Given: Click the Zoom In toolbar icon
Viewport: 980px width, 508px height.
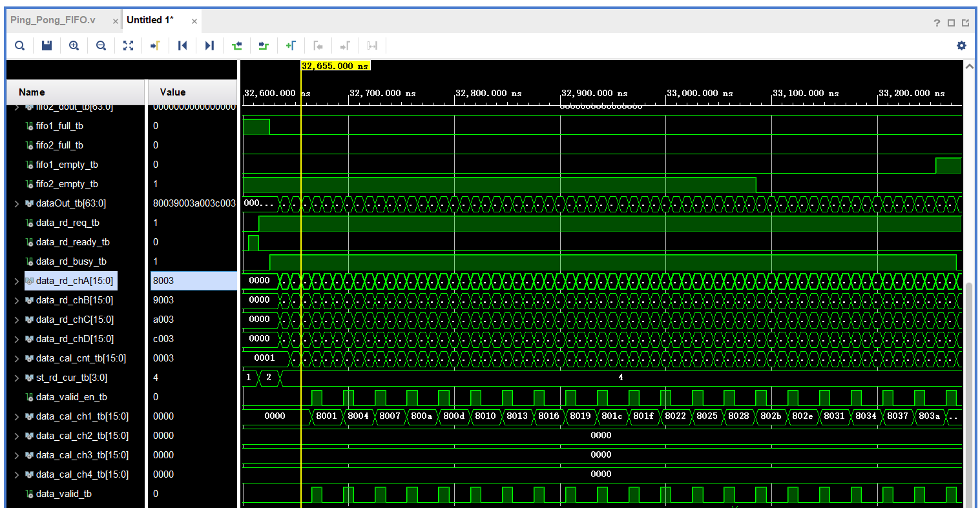Looking at the screenshot, I should coord(74,45).
